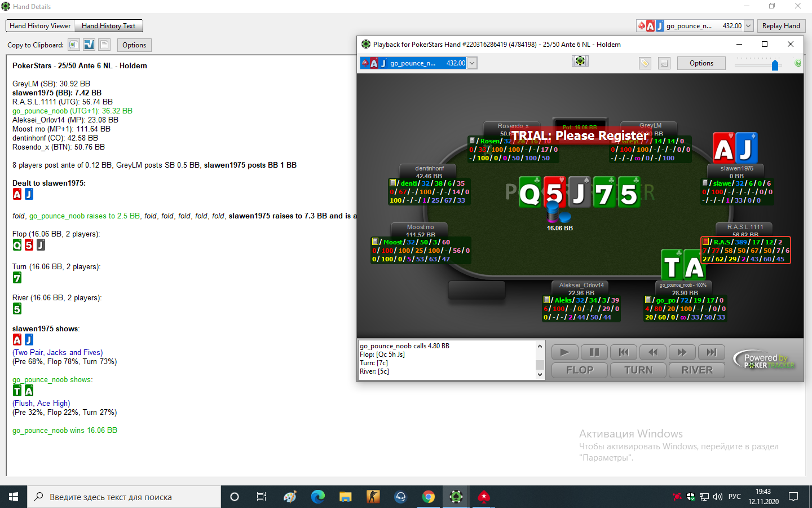This screenshot has height=508, width=812.
Task: Click the poker chip icon in replayer toolbar
Action: click(x=580, y=61)
